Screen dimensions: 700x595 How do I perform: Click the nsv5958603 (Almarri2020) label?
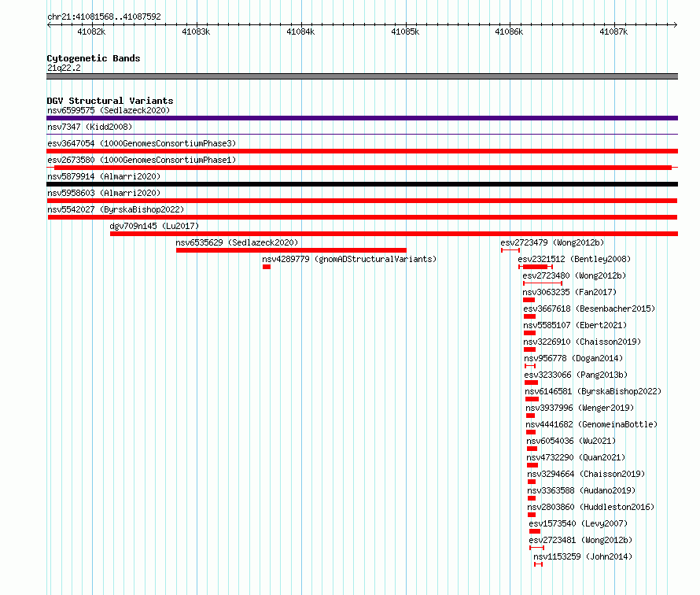[104, 193]
